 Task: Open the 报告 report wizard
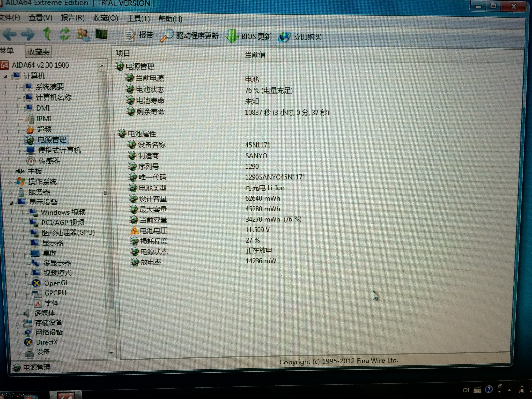click(139, 35)
